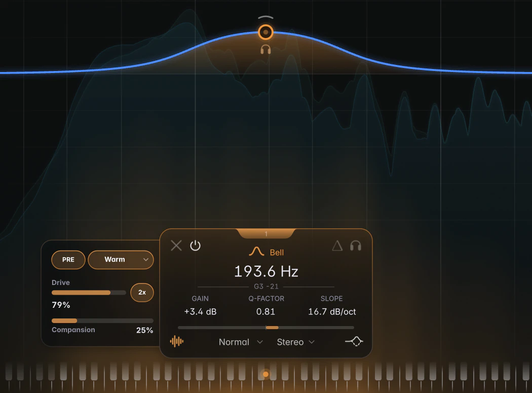The image size is (532, 393).
Task: Toggle the band power icon
Action: [x=195, y=245]
